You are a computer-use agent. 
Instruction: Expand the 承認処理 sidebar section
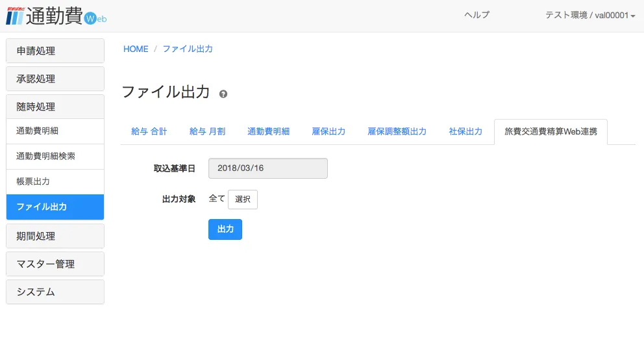coord(55,79)
